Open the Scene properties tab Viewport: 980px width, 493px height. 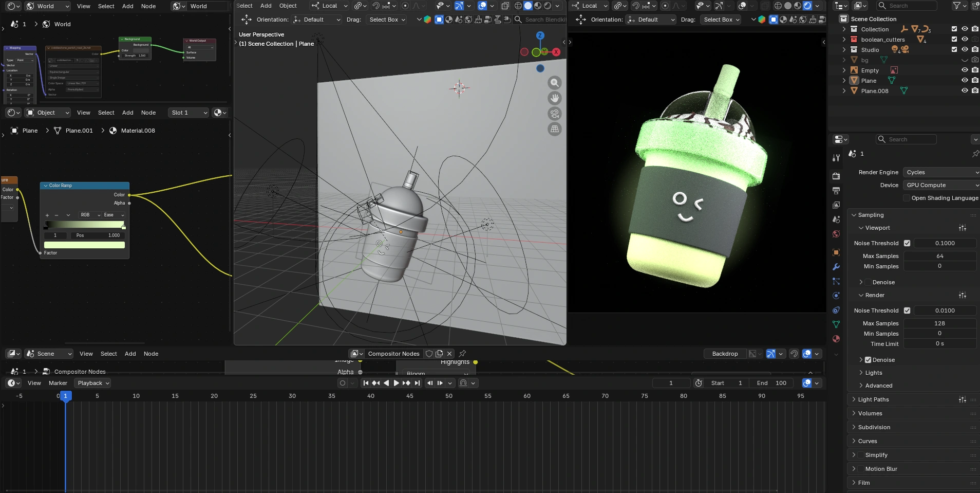point(836,220)
